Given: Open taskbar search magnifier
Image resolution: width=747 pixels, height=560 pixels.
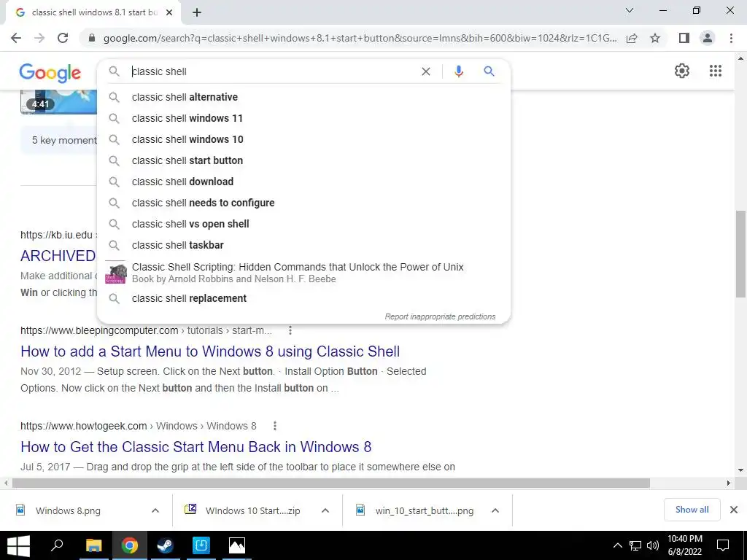Looking at the screenshot, I should (57, 545).
